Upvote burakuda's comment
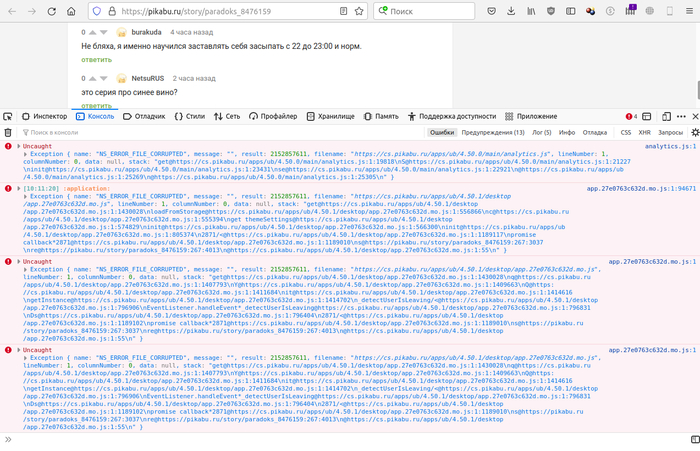The image size is (700, 451). (x=92, y=32)
